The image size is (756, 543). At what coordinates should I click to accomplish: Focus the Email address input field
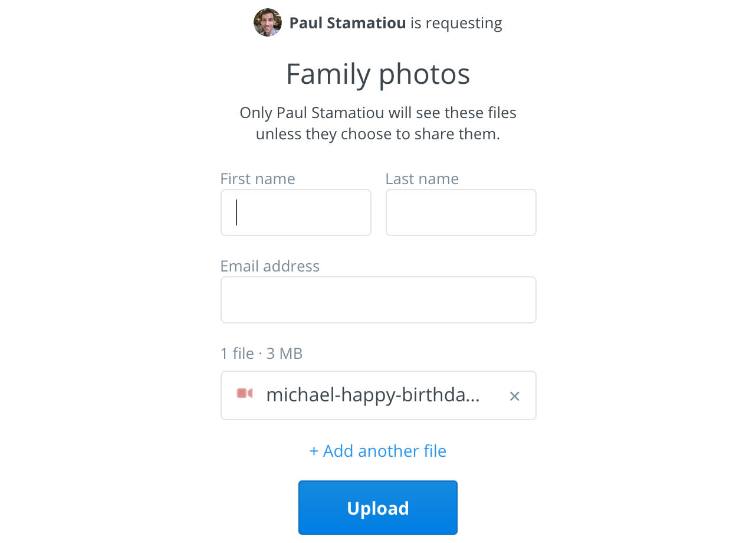pos(379,300)
